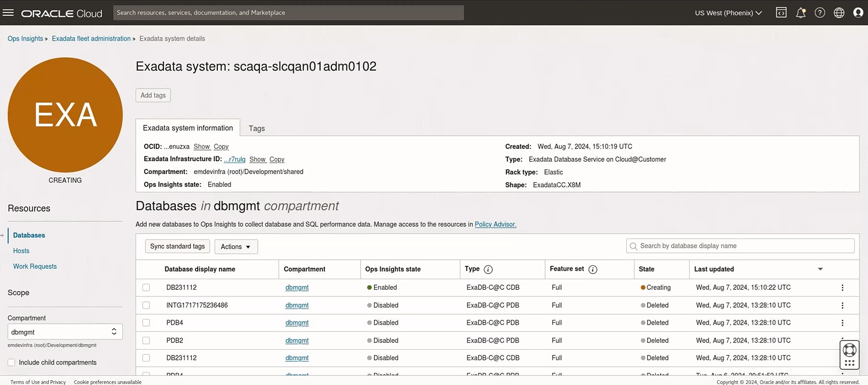Open the dbmgmt compartment dropdown

tap(65, 332)
